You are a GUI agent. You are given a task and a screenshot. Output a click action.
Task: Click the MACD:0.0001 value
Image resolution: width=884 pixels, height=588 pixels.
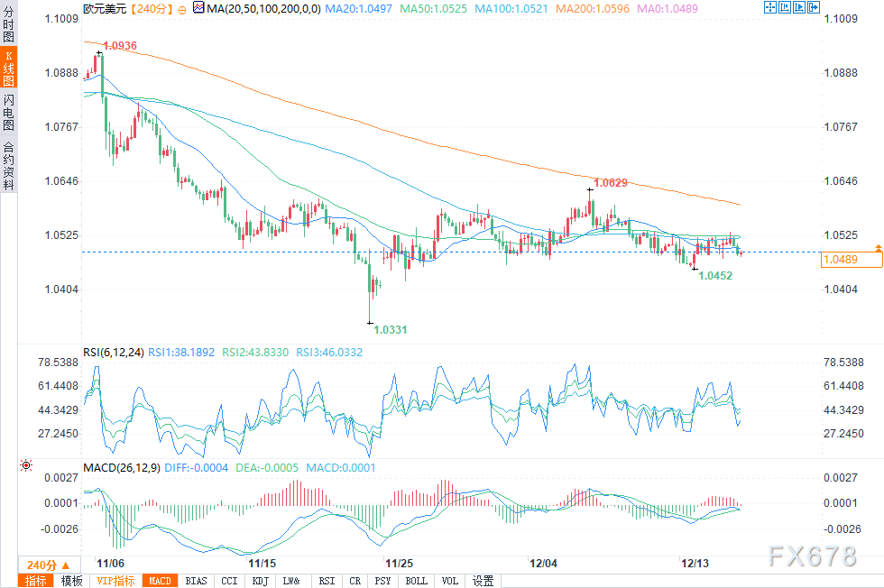click(341, 468)
